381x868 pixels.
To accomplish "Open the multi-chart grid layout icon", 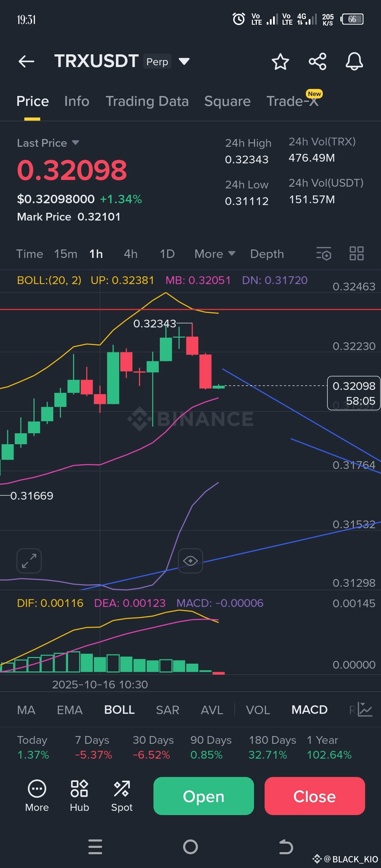I will [x=356, y=253].
